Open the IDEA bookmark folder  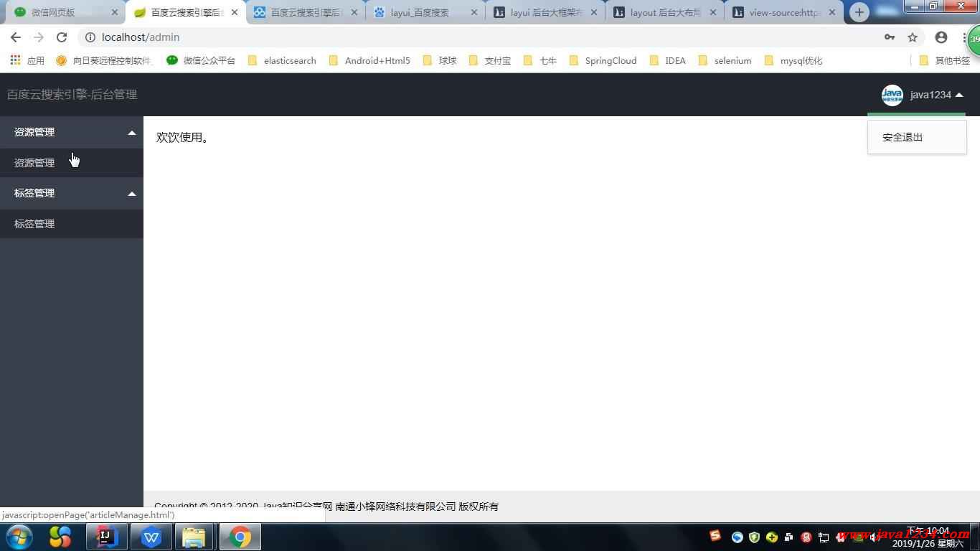667,60
